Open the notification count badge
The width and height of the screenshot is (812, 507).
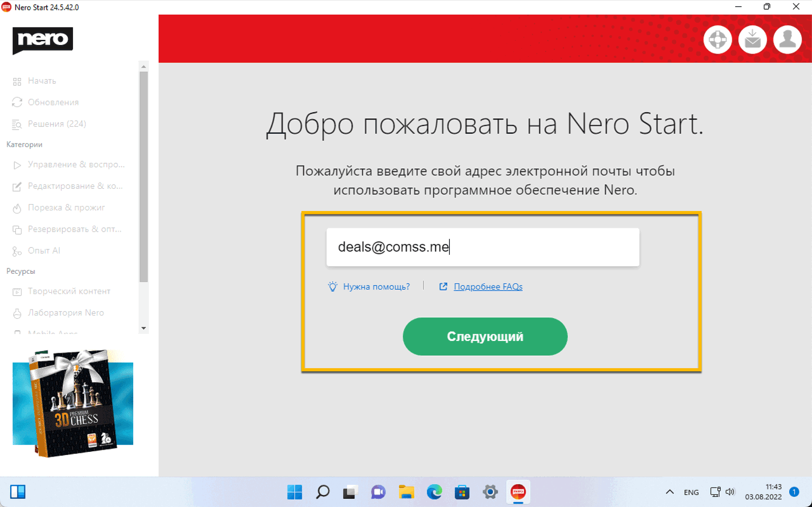[794, 492]
